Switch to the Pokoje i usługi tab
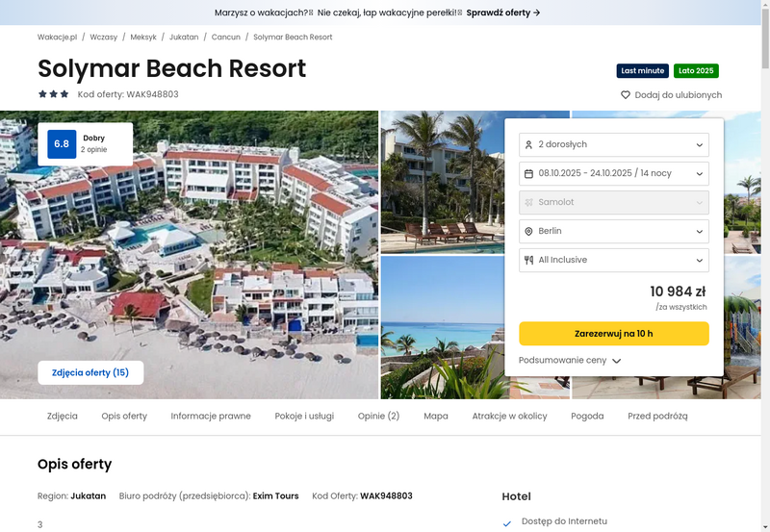The width and height of the screenshot is (770, 532). coord(304,417)
